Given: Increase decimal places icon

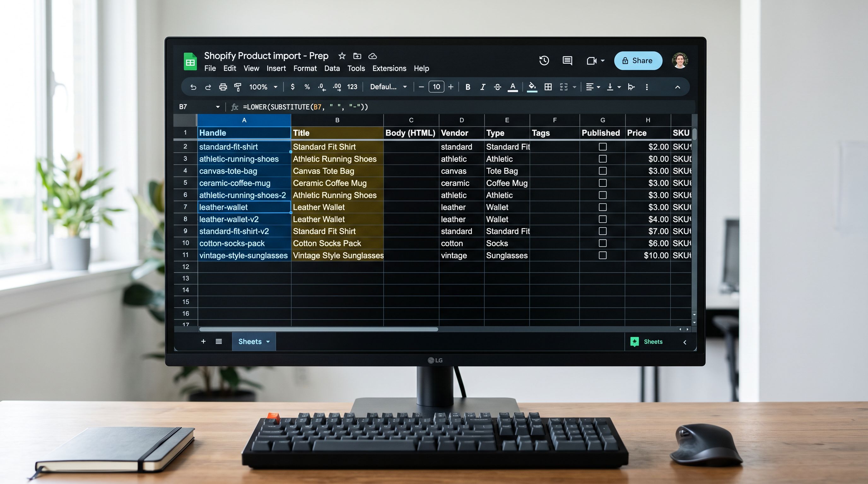Looking at the screenshot, I should click(x=337, y=87).
